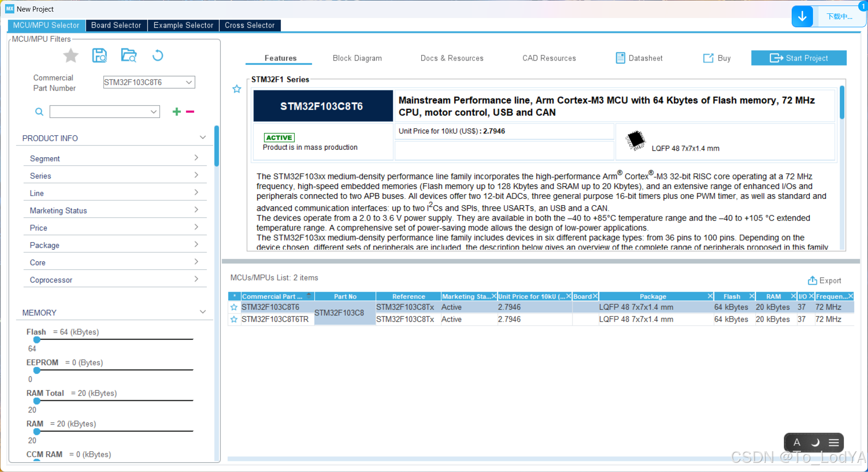Remove the Marketing Status column
The width and height of the screenshot is (868, 472).
[x=494, y=296]
